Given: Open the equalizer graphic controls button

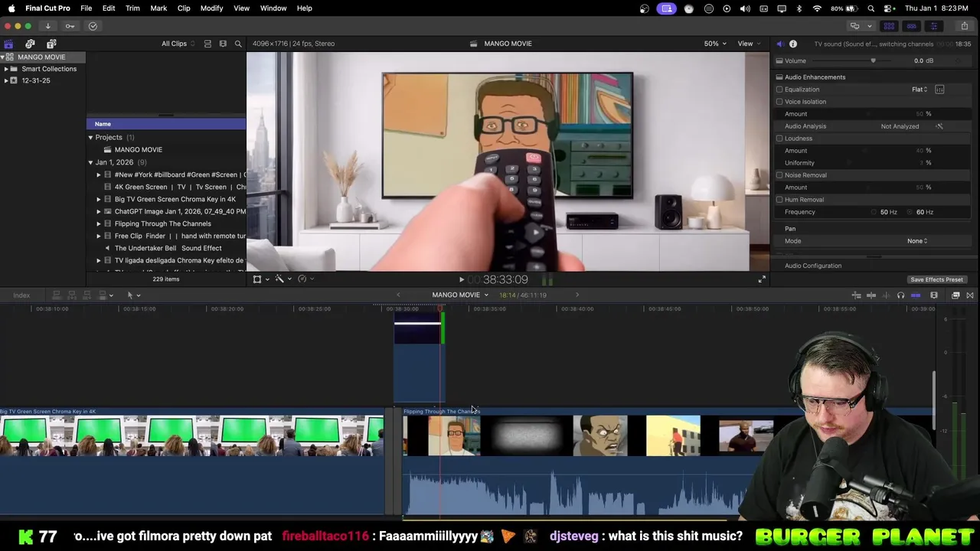Looking at the screenshot, I should tap(939, 90).
